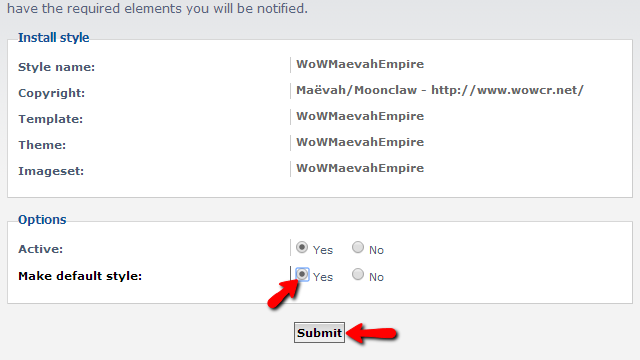The image size is (640, 360).
Task: Choose Yes radio for Make default style
Action: point(302,274)
